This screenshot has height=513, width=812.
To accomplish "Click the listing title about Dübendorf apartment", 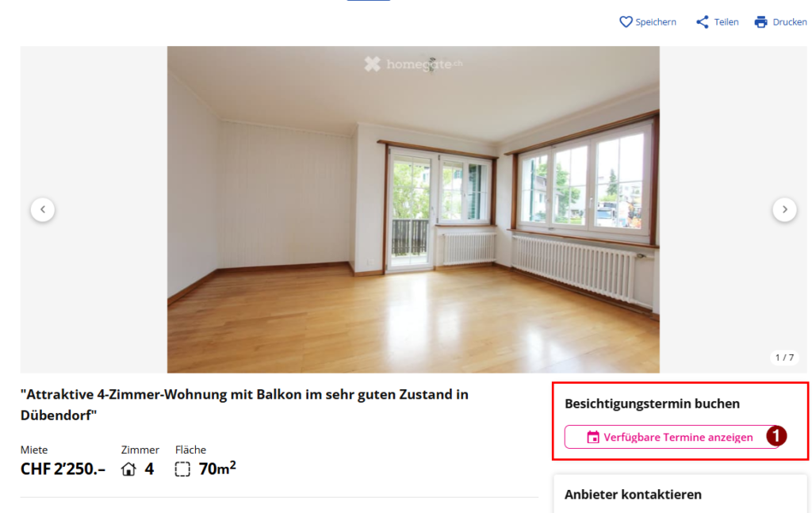I will click(244, 405).
